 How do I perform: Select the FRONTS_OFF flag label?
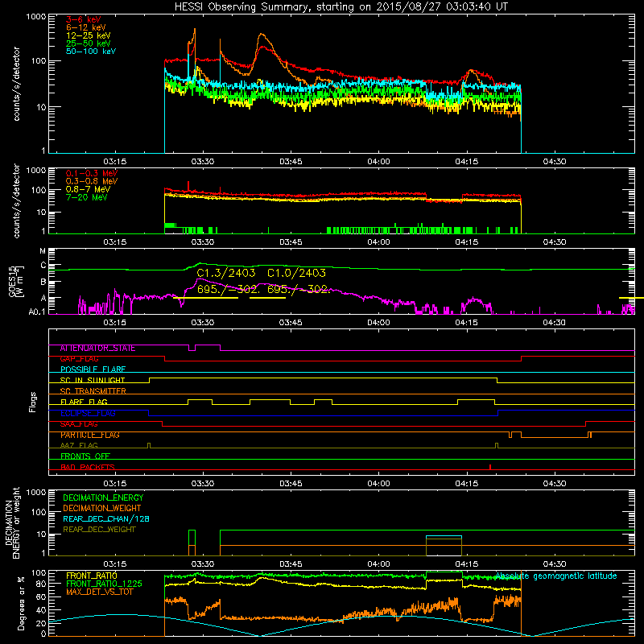[x=85, y=456]
